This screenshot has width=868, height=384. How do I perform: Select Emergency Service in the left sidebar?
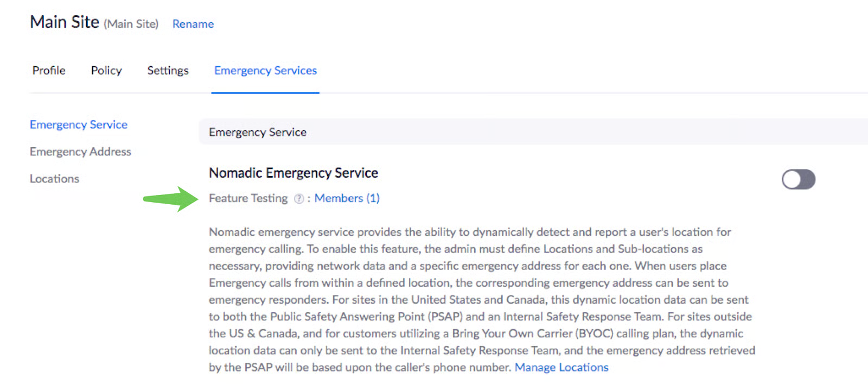(x=79, y=124)
